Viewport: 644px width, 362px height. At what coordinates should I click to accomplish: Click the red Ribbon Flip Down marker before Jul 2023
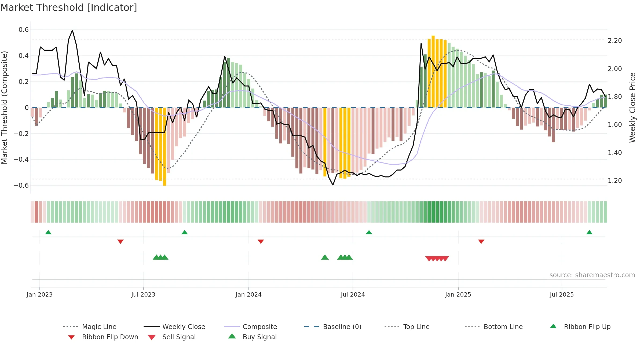120,242
